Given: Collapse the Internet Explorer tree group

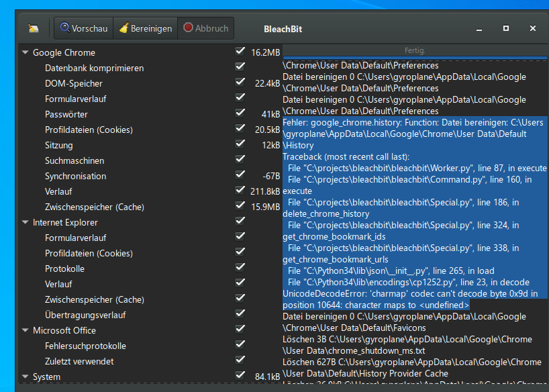Looking at the screenshot, I should pos(26,222).
